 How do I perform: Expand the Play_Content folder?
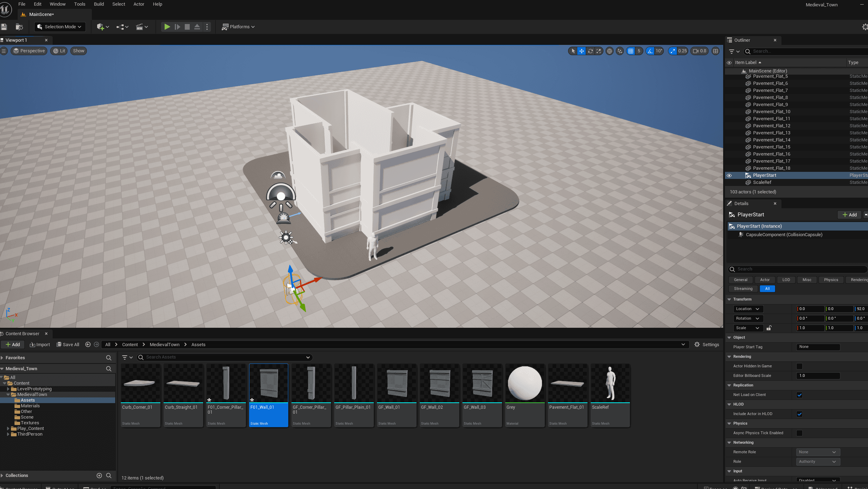[x=8, y=429]
